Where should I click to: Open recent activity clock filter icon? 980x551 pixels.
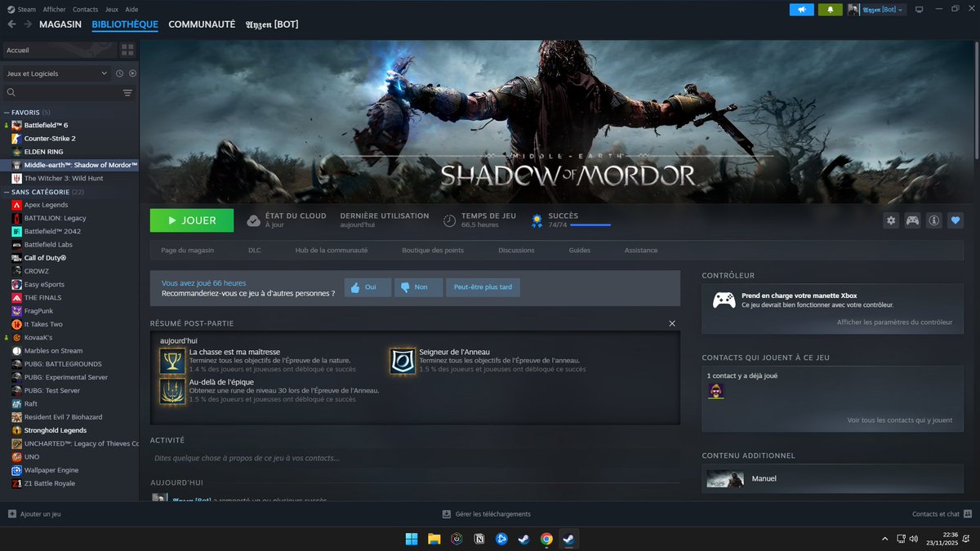pyautogui.click(x=119, y=73)
